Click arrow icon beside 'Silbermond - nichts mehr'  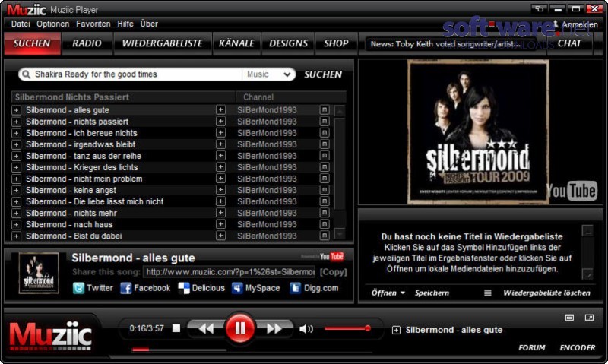coord(220,213)
